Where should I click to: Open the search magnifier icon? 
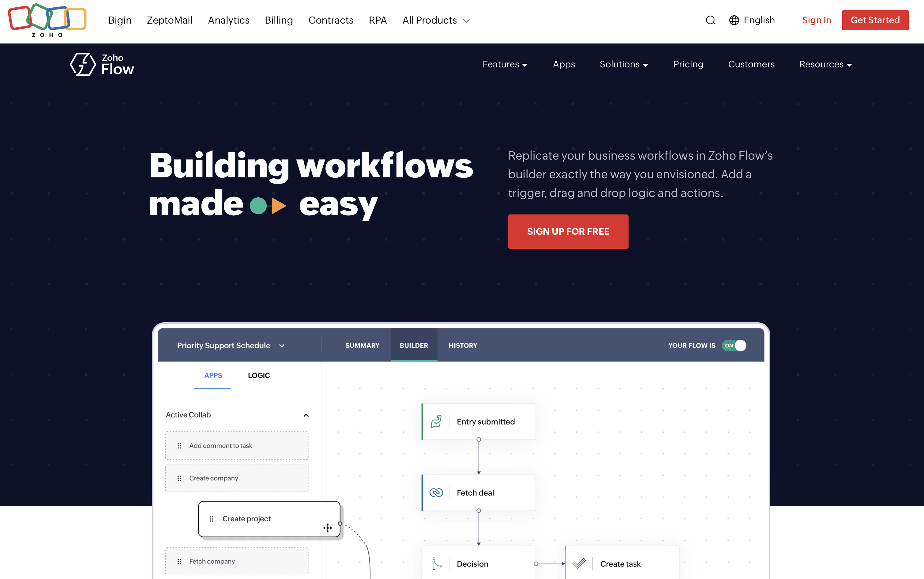(710, 20)
